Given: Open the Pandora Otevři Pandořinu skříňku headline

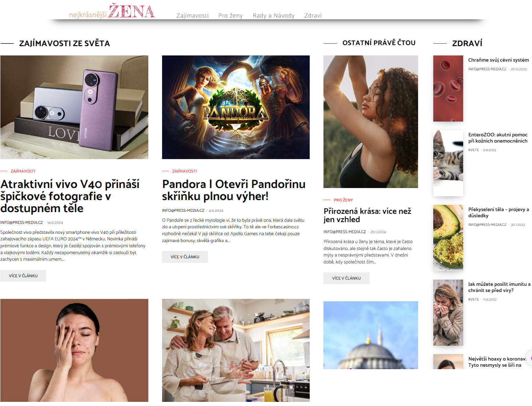Looking at the screenshot, I should pos(234,190).
